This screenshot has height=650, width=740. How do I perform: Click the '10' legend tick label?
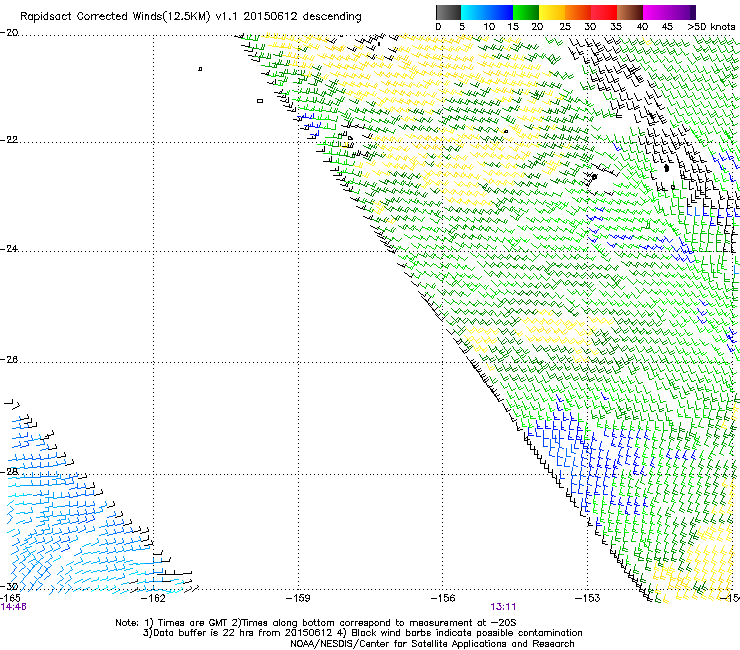tap(489, 27)
